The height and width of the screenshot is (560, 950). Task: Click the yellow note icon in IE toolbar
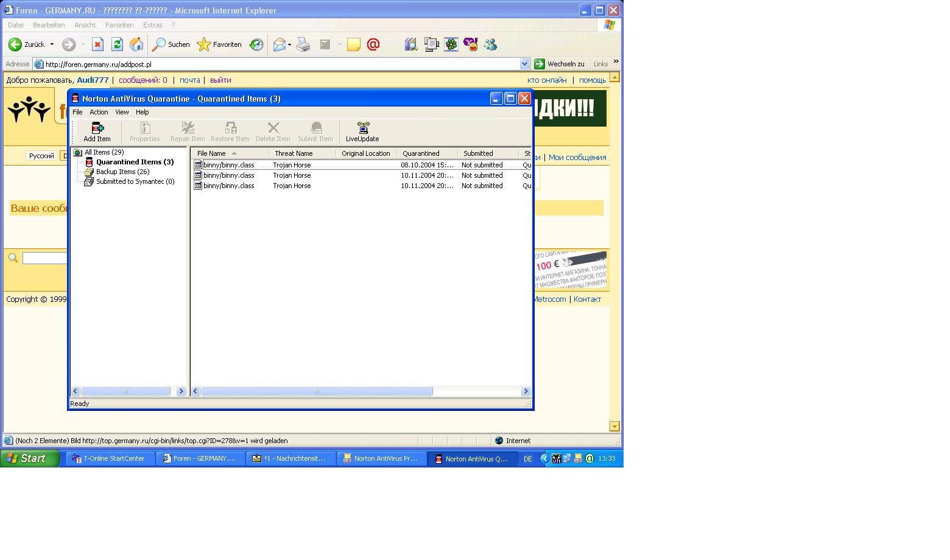353,44
